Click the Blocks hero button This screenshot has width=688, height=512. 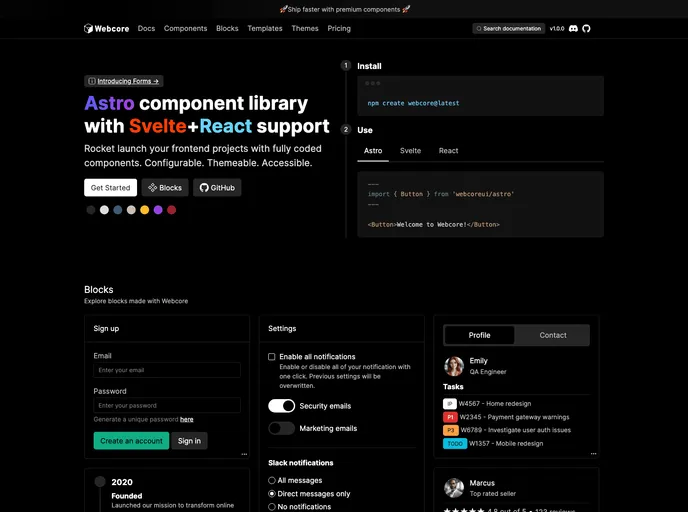click(x=165, y=188)
